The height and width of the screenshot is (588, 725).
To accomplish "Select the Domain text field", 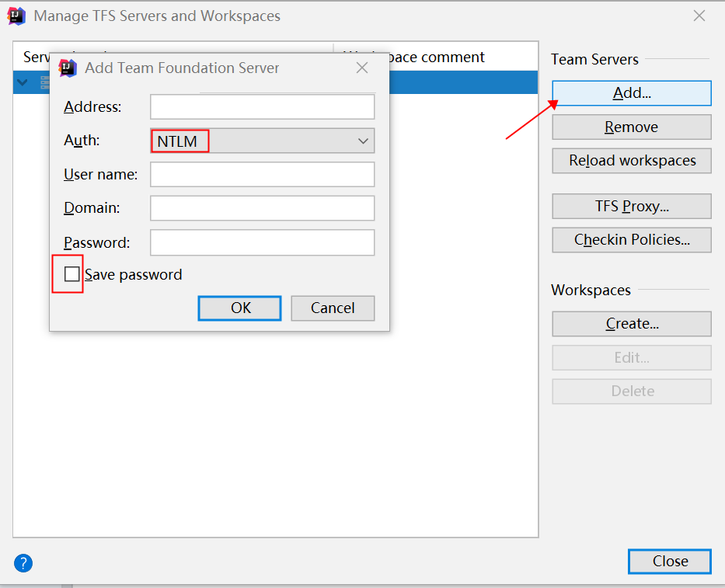I will coord(262,208).
